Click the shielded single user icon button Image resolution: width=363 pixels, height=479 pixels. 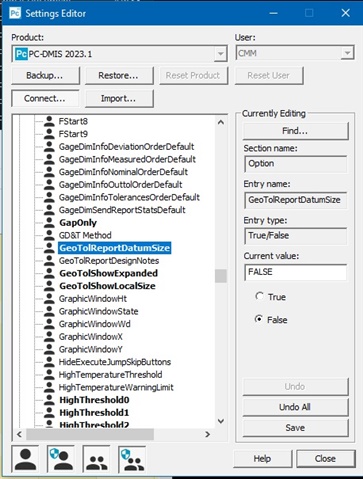click(61, 459)
